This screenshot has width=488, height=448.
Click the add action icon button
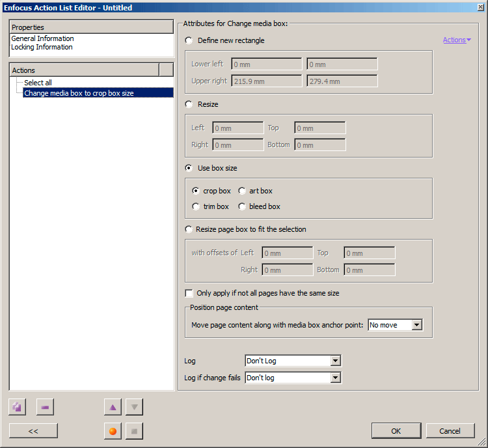(17, 407)
